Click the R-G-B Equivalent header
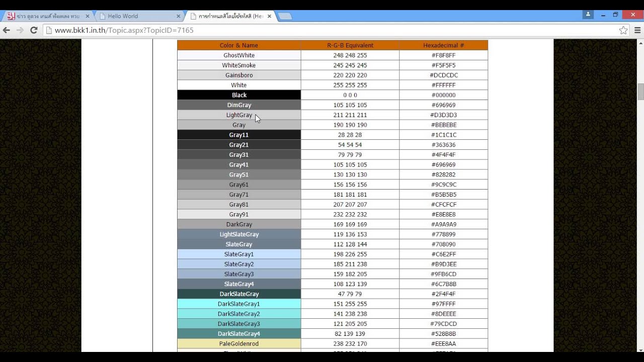The image size is (644, 362). point(350,45)
